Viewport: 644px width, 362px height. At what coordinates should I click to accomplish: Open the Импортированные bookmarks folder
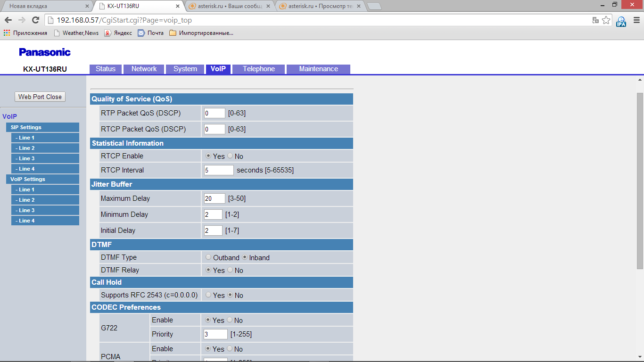201,33
